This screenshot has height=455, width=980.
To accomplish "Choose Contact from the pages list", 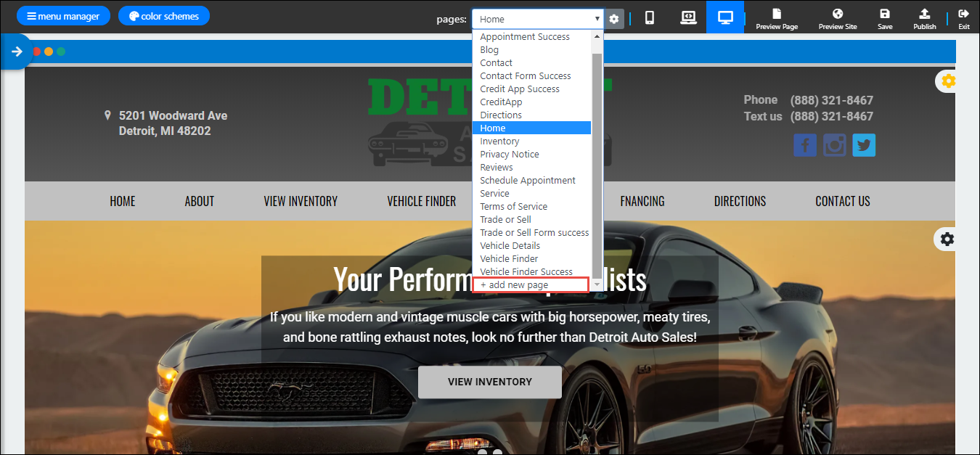I will click(x=532, y=63).
